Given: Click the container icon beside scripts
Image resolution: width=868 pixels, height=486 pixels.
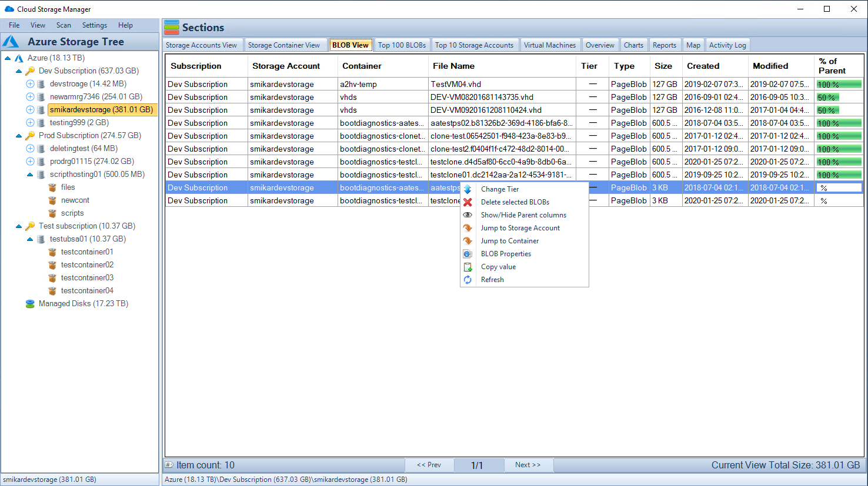Looking at the screenshot, I should pyautogui.click(x=52, y=213).
